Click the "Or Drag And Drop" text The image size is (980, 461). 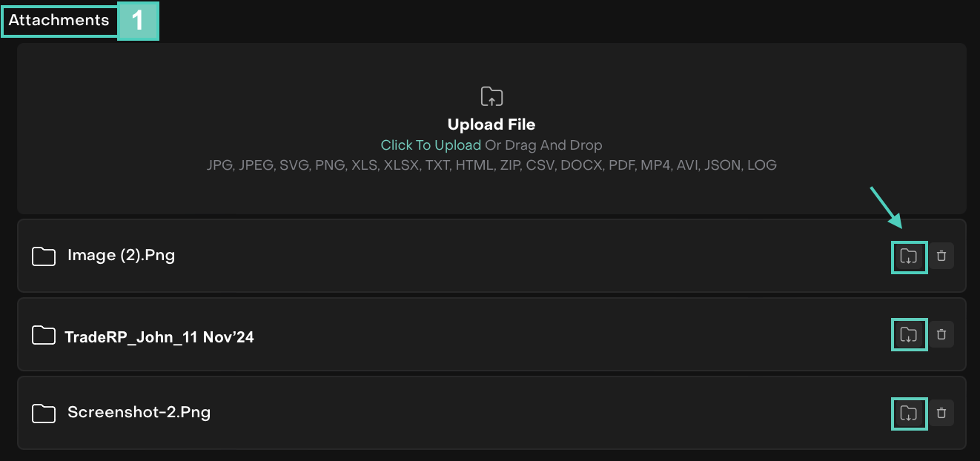pos(543,145)
